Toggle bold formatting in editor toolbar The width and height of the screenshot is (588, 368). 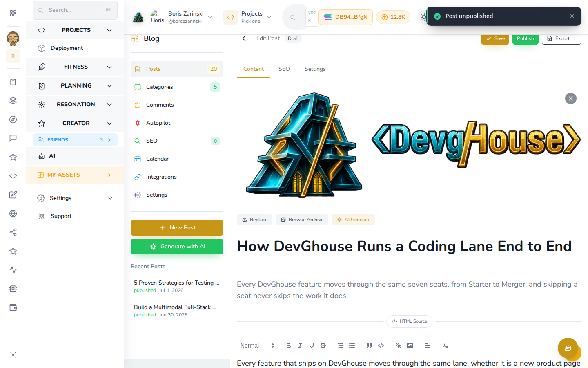[289, 346]
